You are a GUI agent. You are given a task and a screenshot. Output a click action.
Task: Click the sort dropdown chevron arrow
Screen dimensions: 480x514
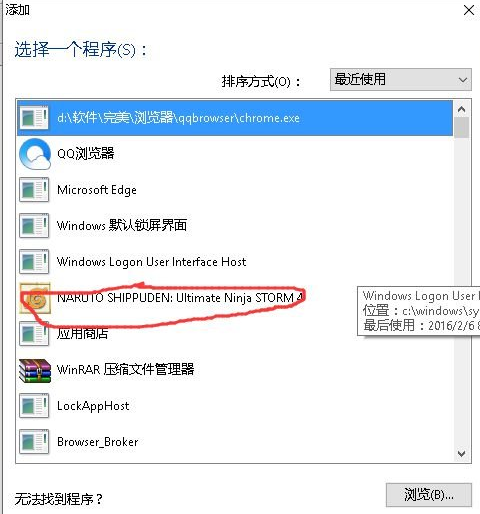click(x=462, y=80)
